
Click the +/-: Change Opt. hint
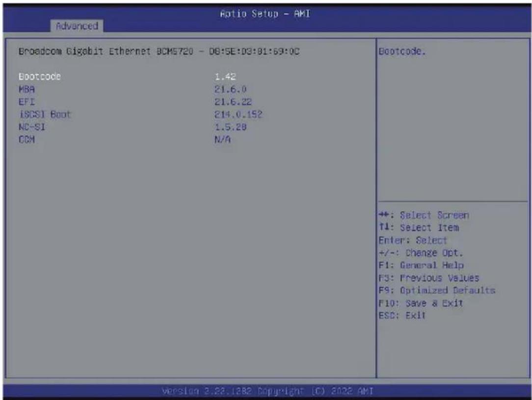click(x=421, y=253)
